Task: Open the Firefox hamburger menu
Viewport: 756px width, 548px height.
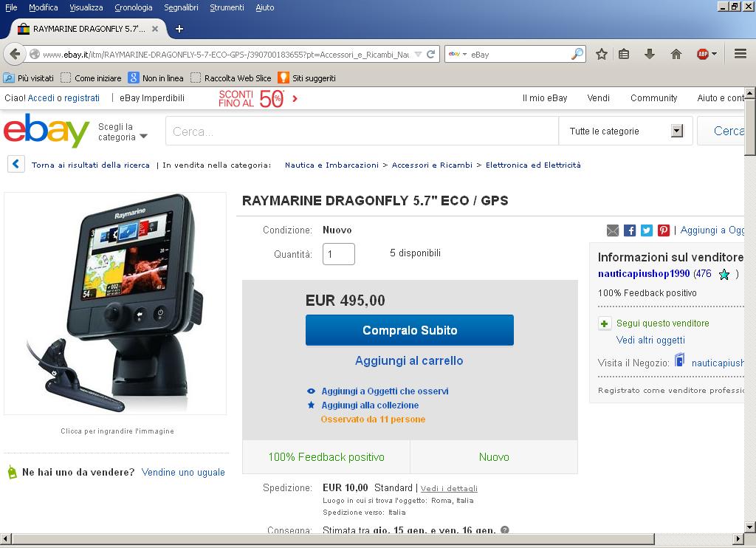Action: click(x=740, y=54)
